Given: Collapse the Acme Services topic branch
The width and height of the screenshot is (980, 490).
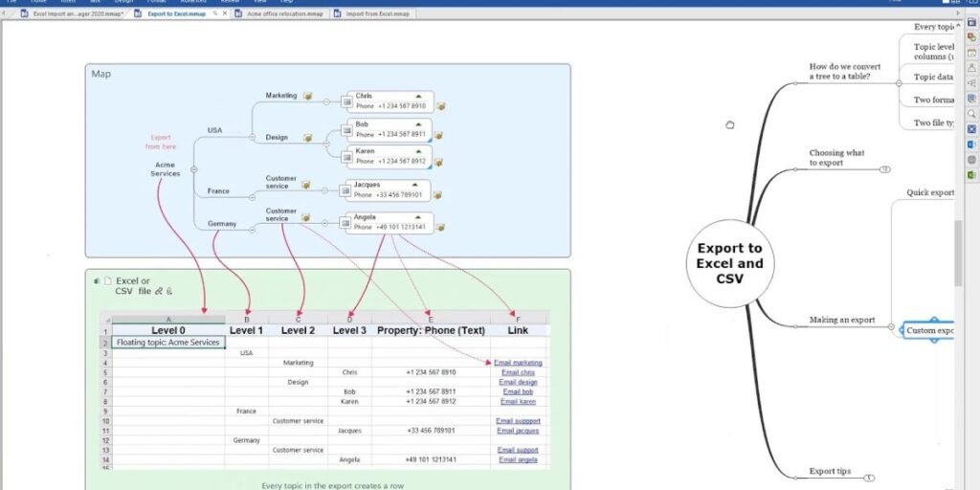Looking at the screenshot, I should pyautogui.click(x=193, y=169).
